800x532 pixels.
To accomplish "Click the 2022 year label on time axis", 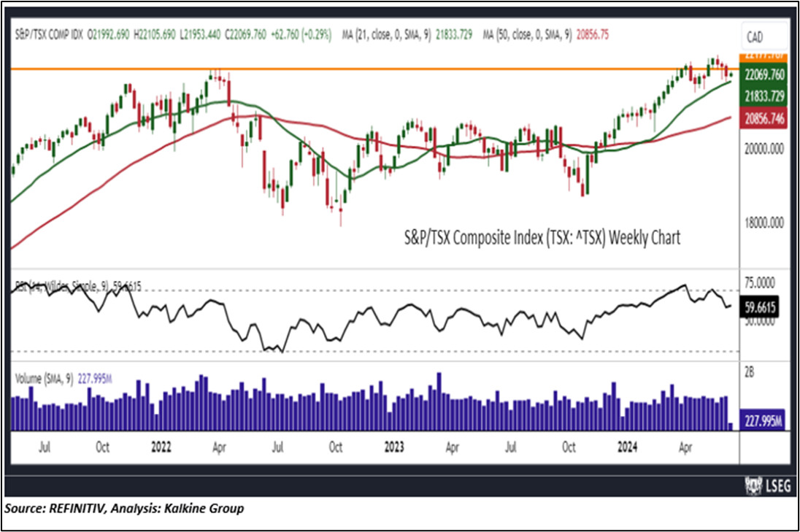I will [x=161, y=447].
